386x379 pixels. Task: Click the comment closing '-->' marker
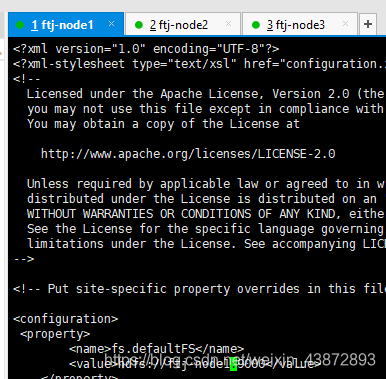[x=24, y=259]
